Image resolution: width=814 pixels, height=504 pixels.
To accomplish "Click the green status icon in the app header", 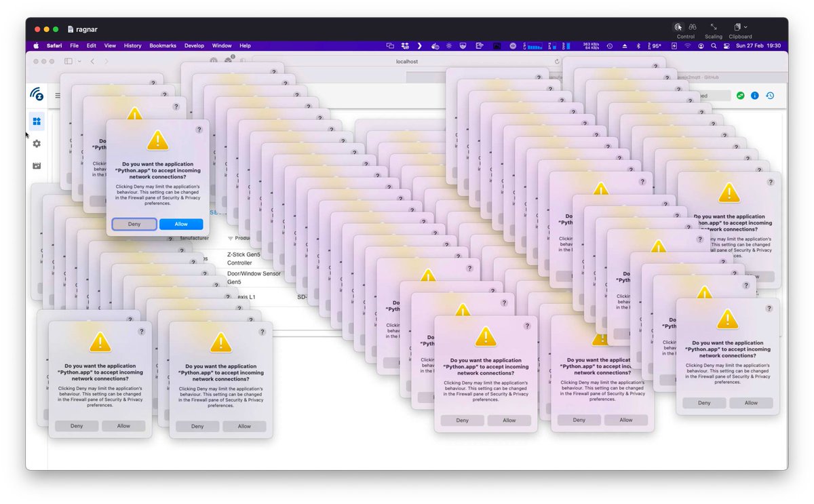I will click(741, 96).
